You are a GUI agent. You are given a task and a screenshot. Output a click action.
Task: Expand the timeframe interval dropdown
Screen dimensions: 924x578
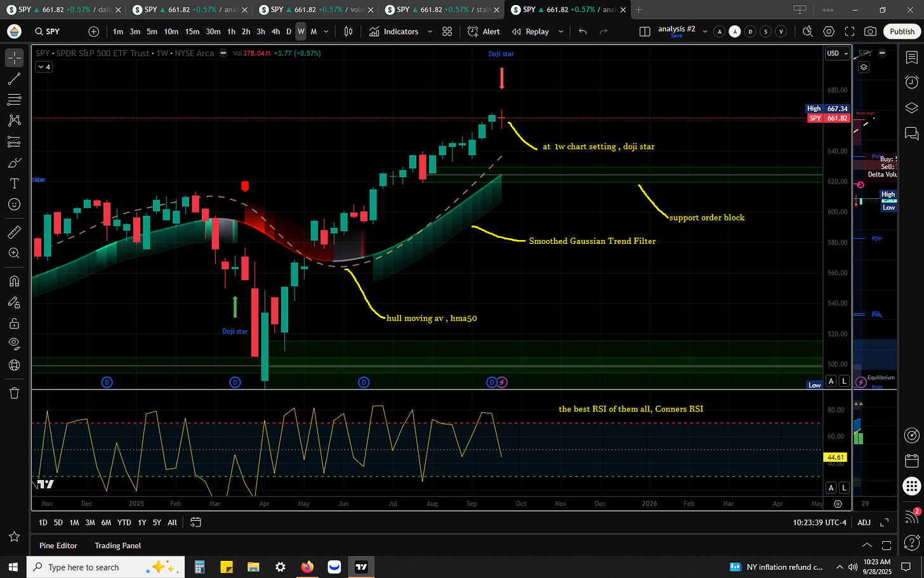[326, 31]
